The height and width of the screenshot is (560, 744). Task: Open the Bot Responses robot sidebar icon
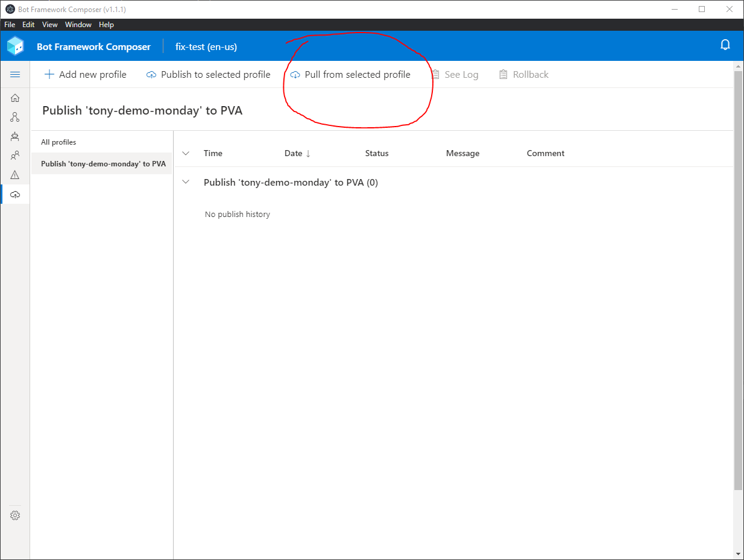(x=15, y=136)
